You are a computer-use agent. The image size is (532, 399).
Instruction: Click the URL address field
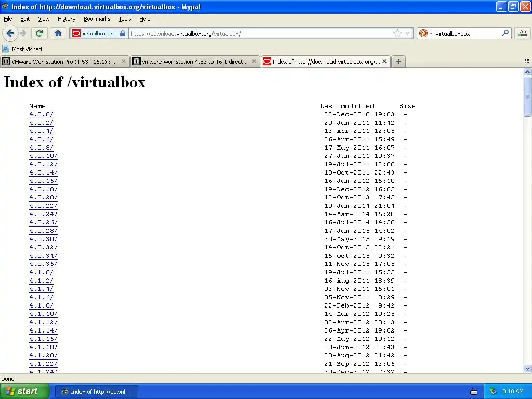[x=261, y=33]
